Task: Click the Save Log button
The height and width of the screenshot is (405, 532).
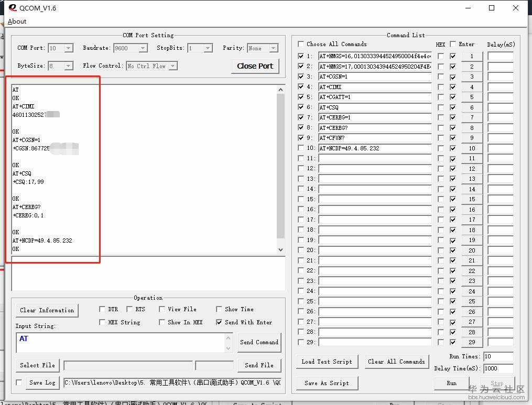Action: 42,382
